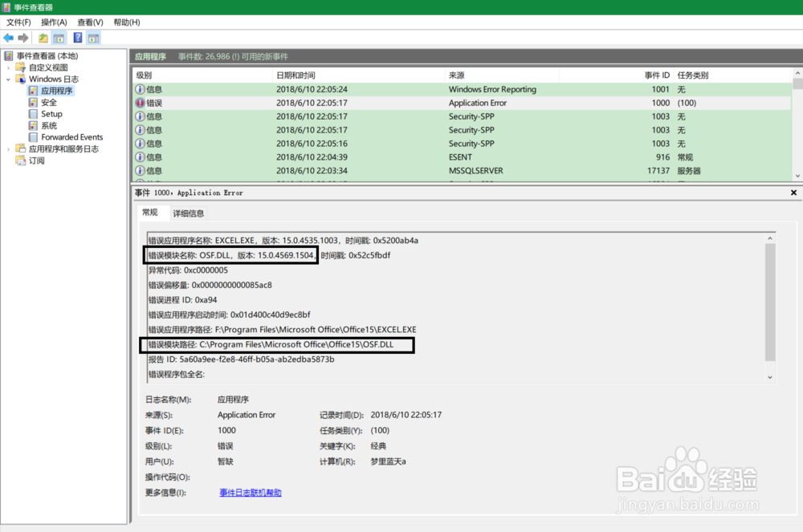The image size is (803, 532).
Task: Click the 事件查看器 (本地) root node icon
Action: [x=8, y=55]
